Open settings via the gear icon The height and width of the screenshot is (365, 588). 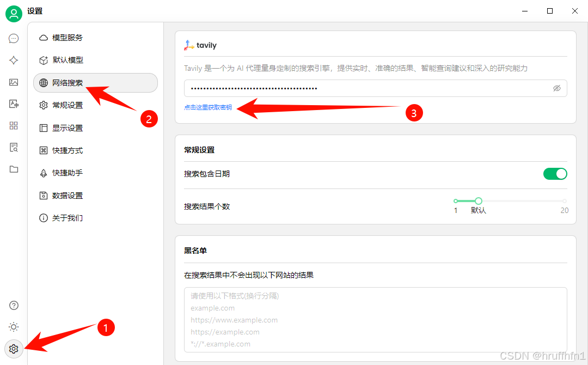coord(14,349)
